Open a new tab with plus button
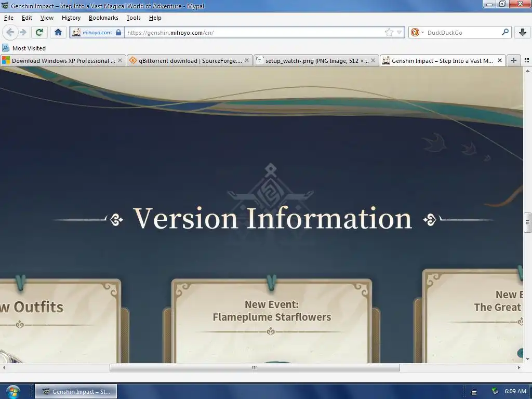The image size is (532, 399). (x=514, y=60)
